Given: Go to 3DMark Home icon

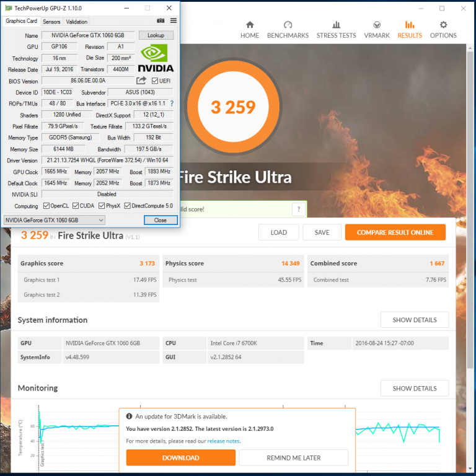Looking at the screenshot, I should [x=250, y=25].
